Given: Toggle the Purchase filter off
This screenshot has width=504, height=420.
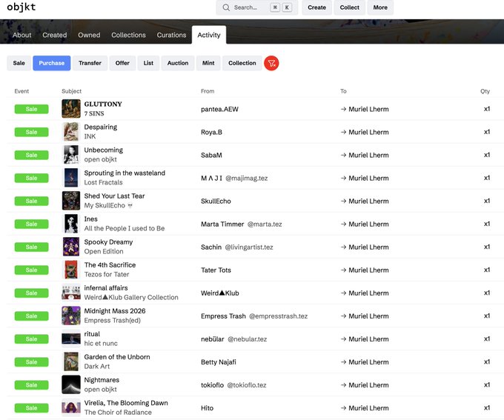Looking at the screenshot, I should [x=52, y=63].
